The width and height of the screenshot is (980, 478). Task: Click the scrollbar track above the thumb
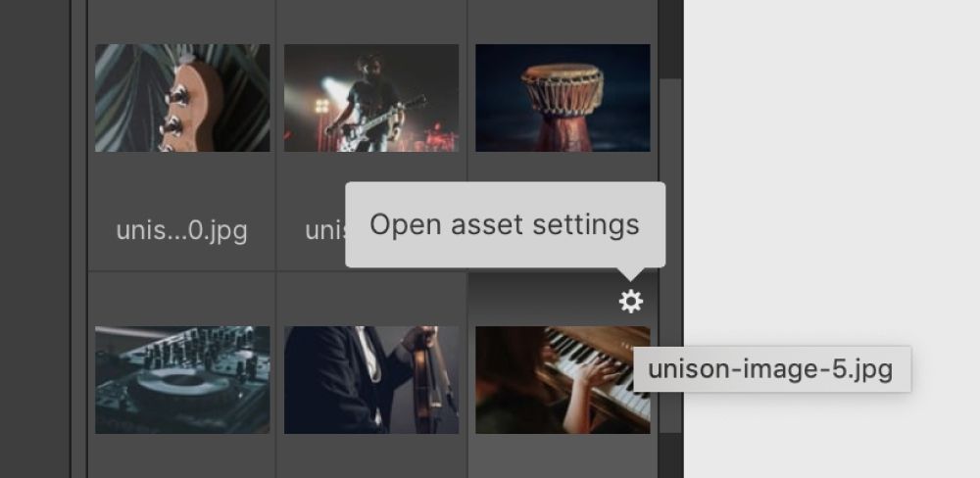[x=670, y=37]
